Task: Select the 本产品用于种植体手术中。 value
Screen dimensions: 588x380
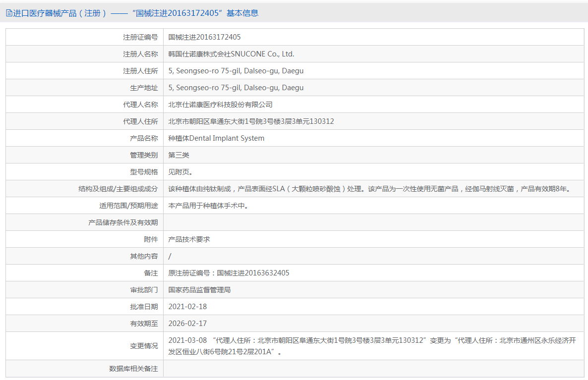Action: pos(208,206)
